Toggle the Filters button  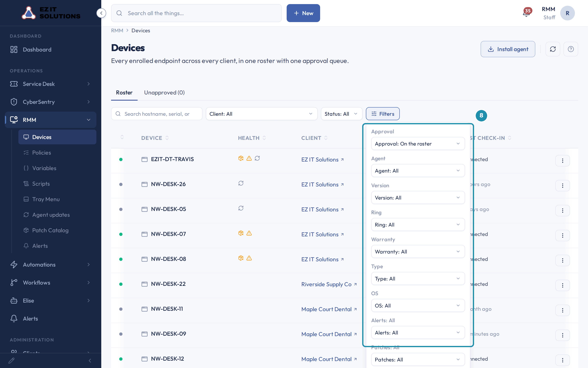(x=383, y=114)
